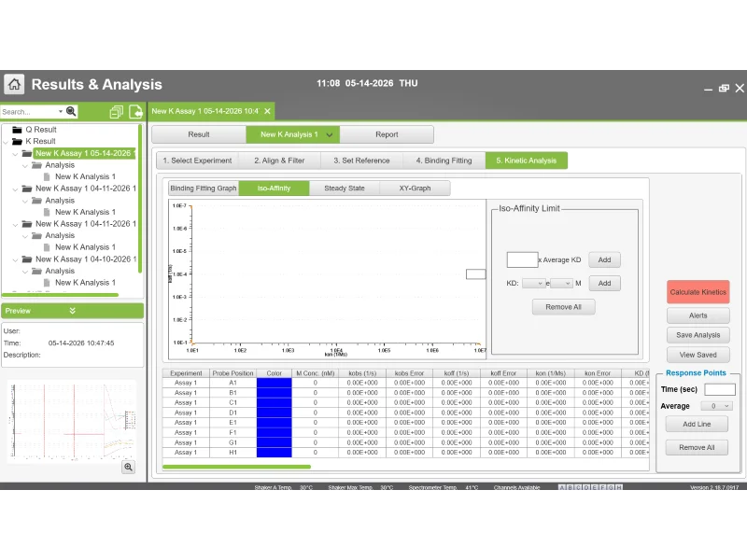This screenshot has width=747, height=560.
Task: Switch to the Report tab
Action: (387, 134)
